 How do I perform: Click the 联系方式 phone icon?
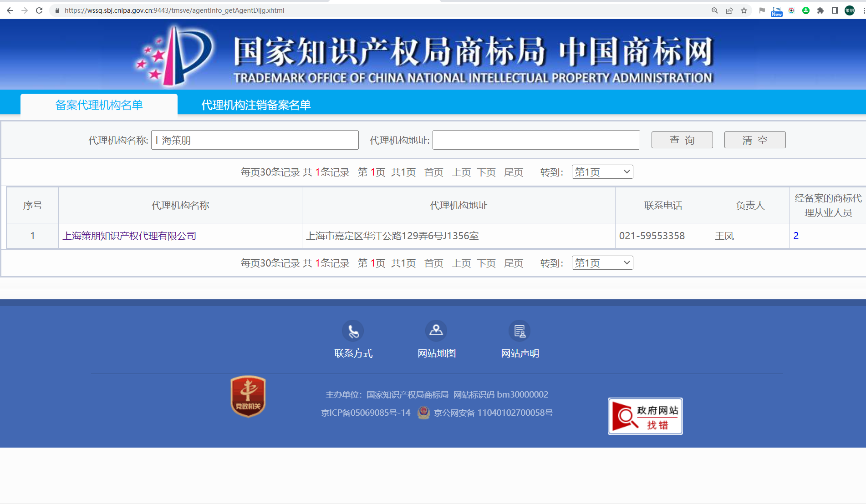[x=353, y=331]
